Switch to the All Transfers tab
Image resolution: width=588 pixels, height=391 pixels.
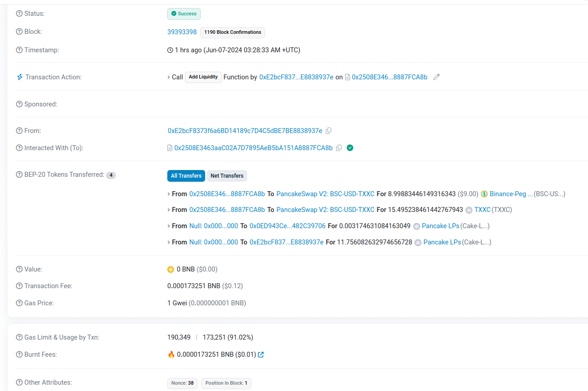click(x=186, y=176)
